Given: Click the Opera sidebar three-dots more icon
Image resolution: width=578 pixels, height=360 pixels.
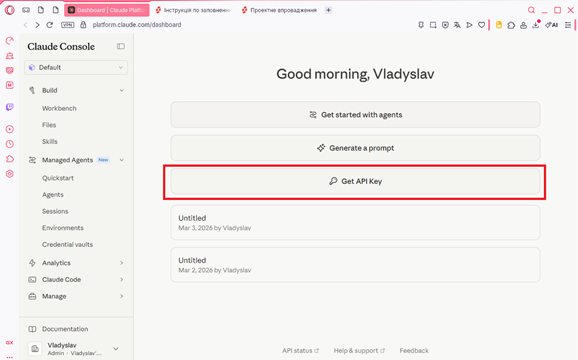Looking at the screenshot, I should 10,356.
